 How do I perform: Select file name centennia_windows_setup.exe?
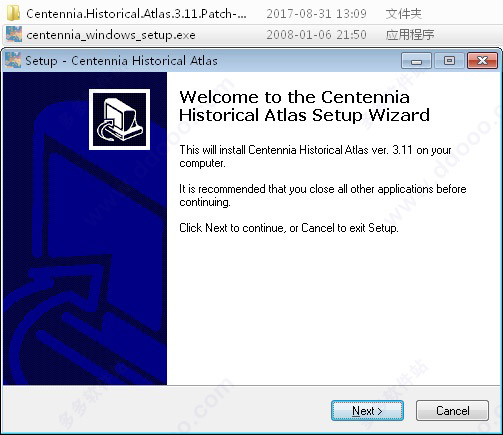point(111,35)
